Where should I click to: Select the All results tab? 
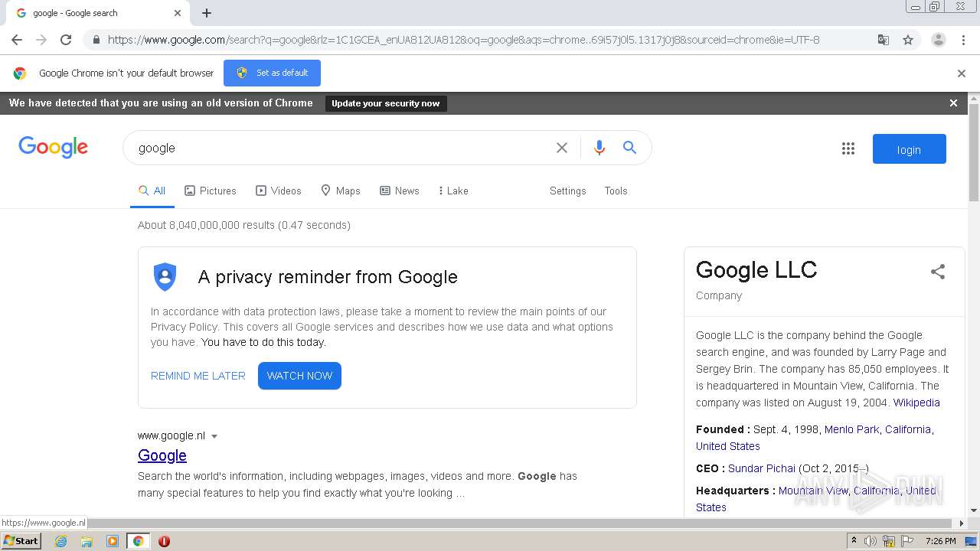point(152,191)
